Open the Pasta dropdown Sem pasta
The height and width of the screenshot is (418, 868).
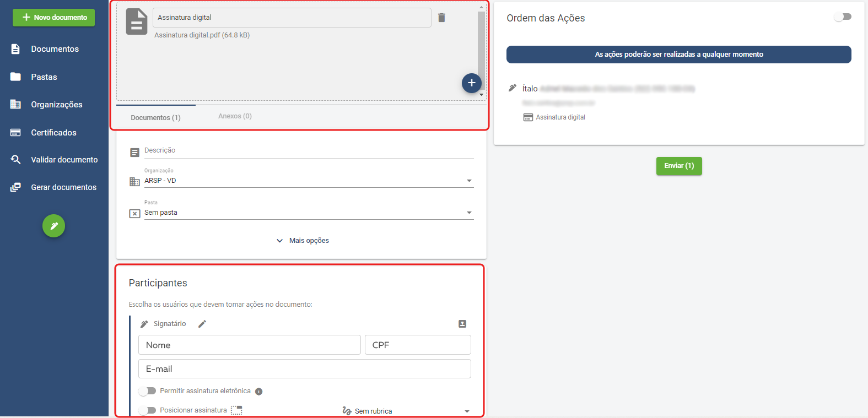(309, 213)
